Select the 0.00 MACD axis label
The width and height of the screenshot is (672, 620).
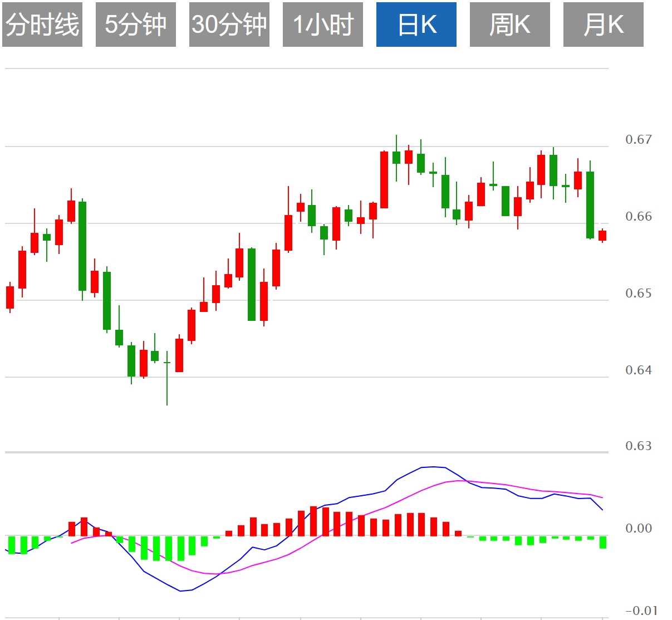[x=638, y=528]
